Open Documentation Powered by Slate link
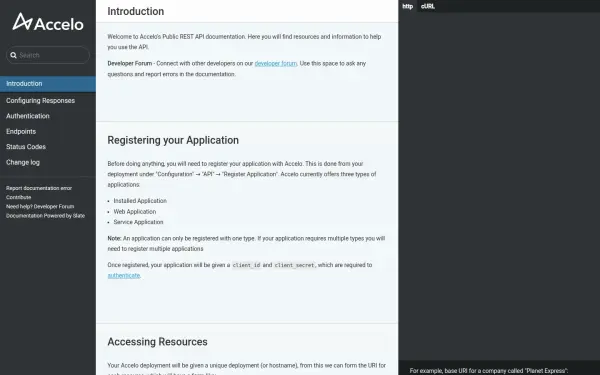Screen dimensions: 600x375 click(x=46, y=216)
